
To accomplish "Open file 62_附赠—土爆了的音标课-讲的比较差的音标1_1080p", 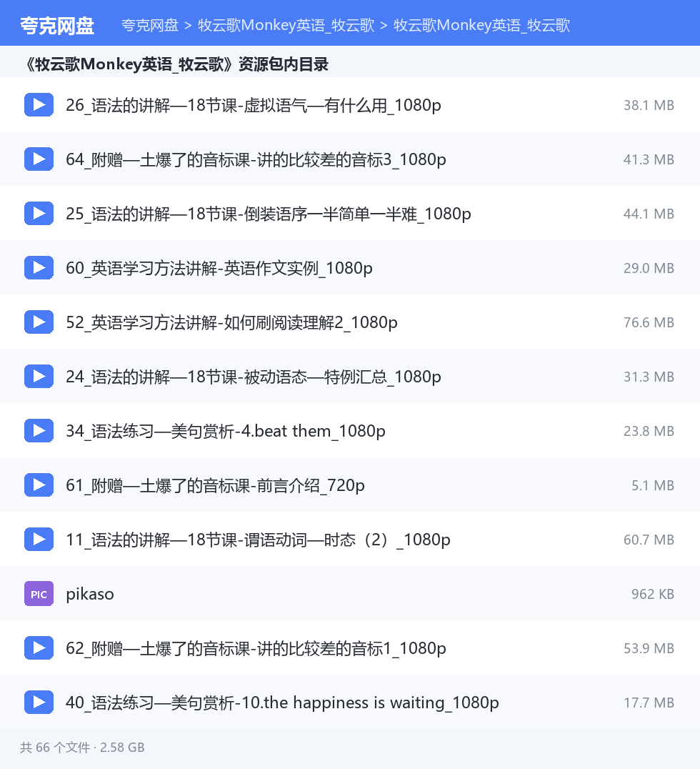I will (256, 649).
